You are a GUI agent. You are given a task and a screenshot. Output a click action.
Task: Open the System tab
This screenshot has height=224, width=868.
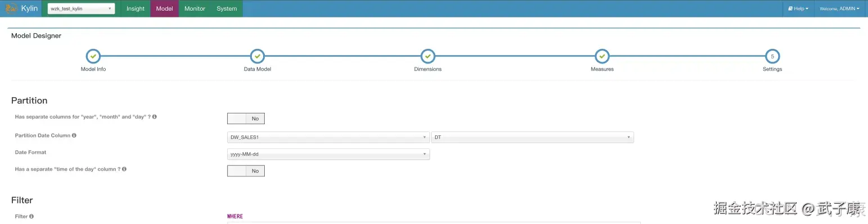click(227, 8)
